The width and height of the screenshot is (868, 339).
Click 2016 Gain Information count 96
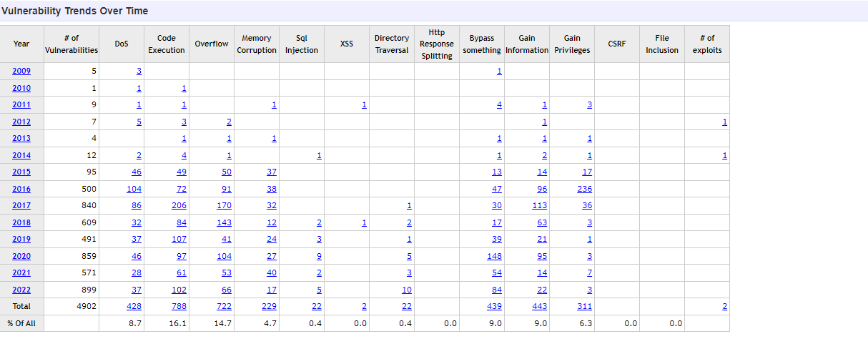(x=542, y=189)
